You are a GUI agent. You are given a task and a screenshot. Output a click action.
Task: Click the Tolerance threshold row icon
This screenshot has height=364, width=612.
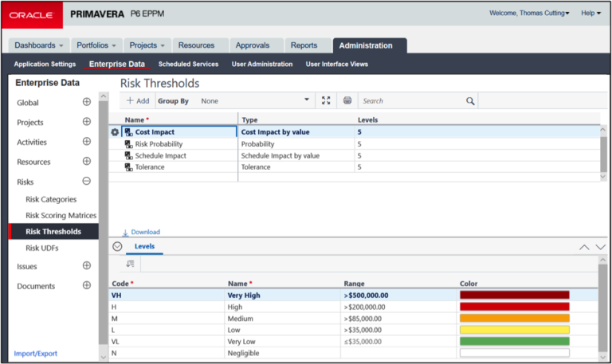(128, 167)
